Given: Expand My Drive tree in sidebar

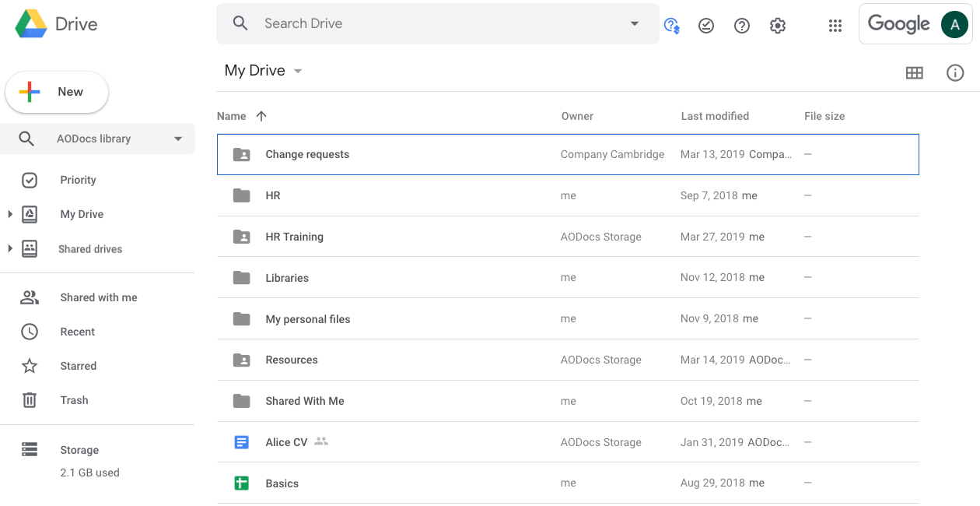Looking at the screenshot, I should click(10, 214).
